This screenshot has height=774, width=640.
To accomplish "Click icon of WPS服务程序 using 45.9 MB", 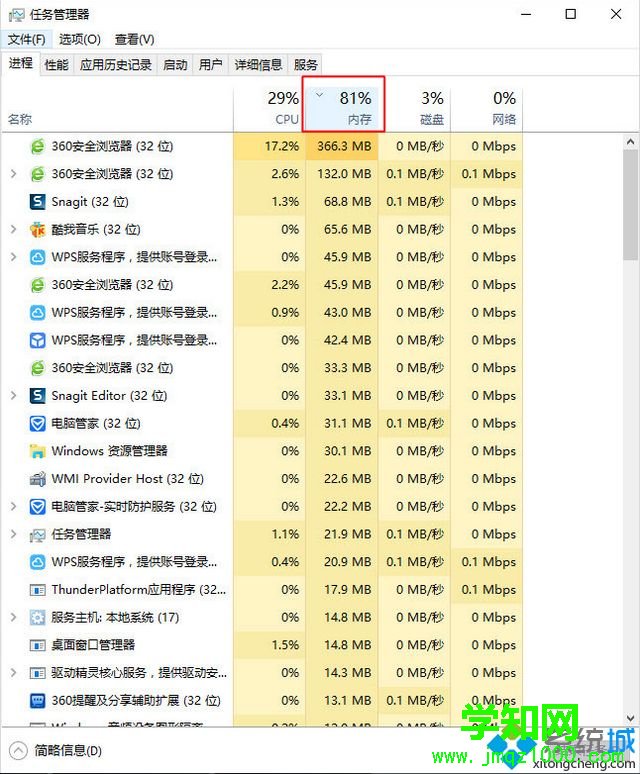I will click(38, 257).
